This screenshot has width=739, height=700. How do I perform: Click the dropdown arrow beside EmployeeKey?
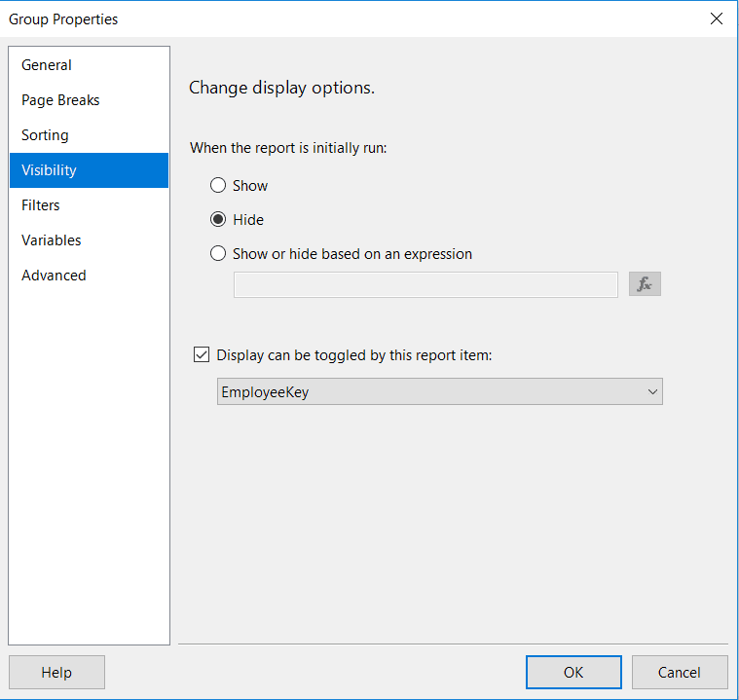[652, 392]
